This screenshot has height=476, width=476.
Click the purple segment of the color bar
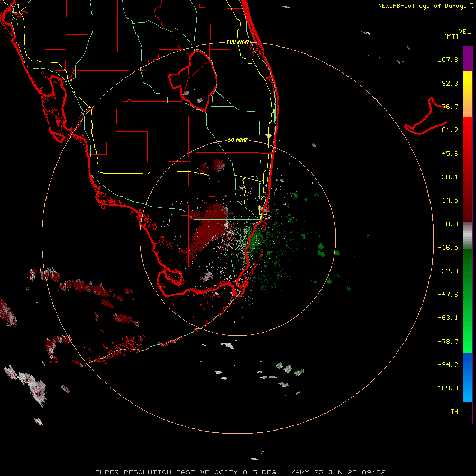(467, 59)
